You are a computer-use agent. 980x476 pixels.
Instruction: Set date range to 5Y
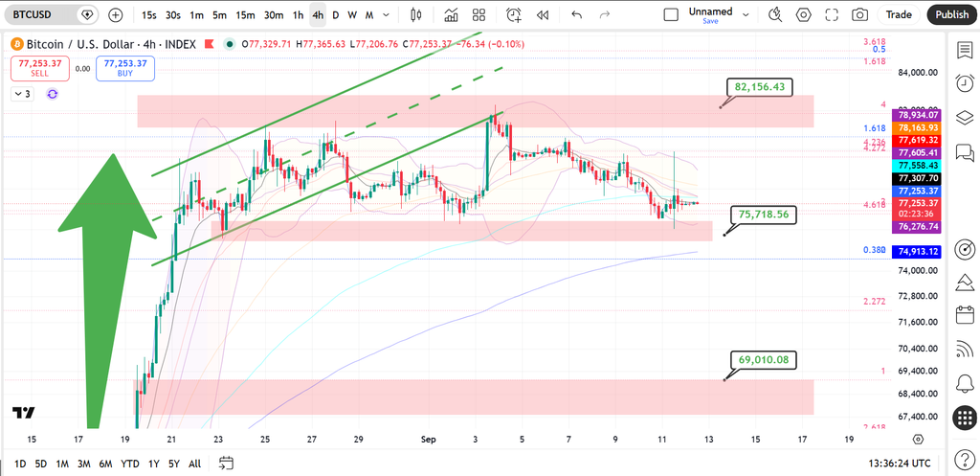point(174,464)
